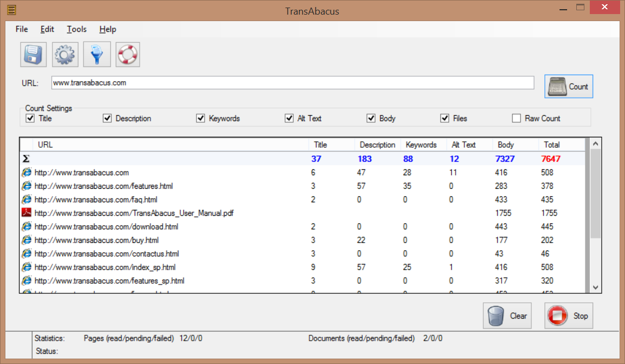
Task: Click the red total value 7647
Action: [x=551, y=158]
